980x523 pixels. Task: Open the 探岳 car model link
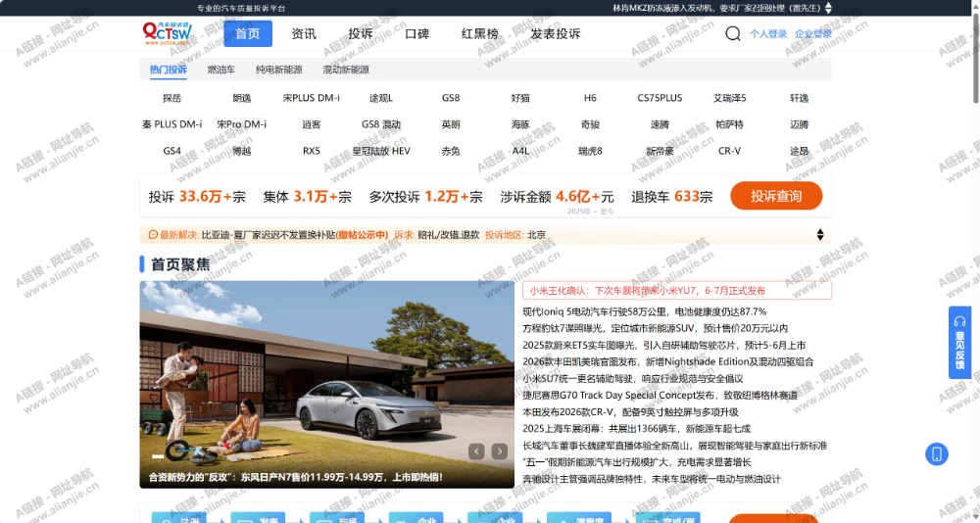click(x=171, y=98)
